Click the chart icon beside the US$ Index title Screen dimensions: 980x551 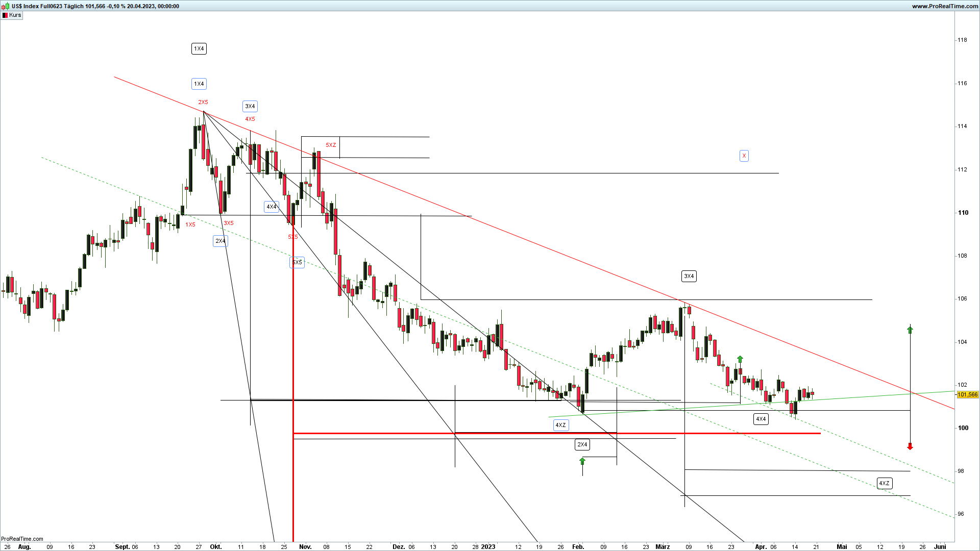(6, 6)
